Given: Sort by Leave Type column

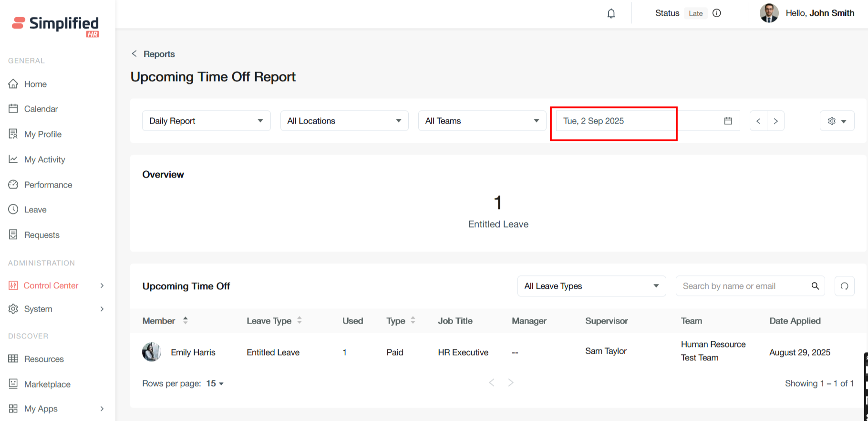Looking at the screenshot, I should (x=300, y=321).
